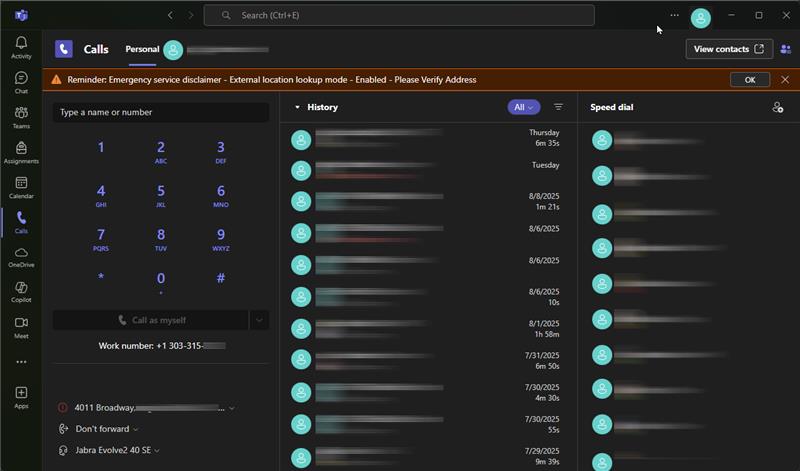Dial digit 0 on the keypad
This screenshot has height=471, width=800.
tap(161, 282)
